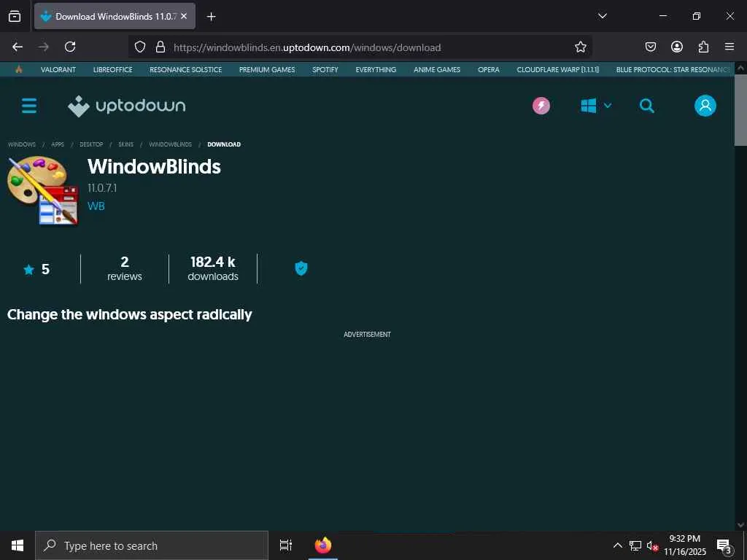Click the Uptodown logo
This screenshot has height=560, width=747.
point(127,106)
